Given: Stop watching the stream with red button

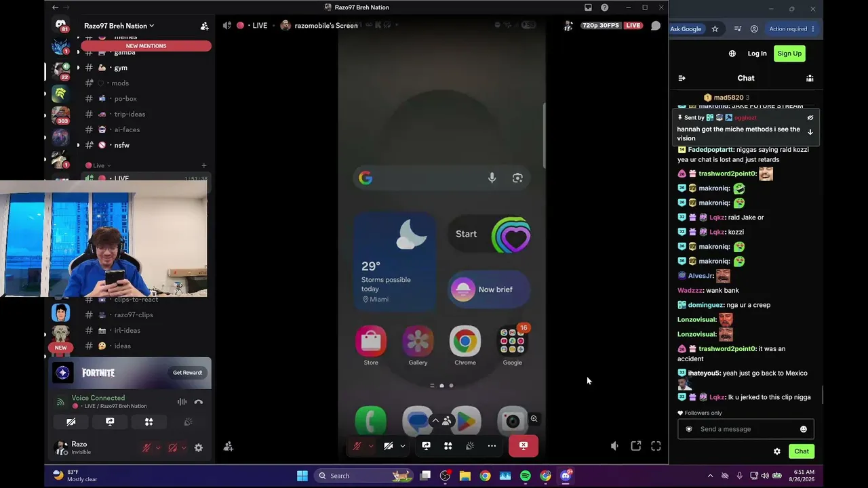Looking at the screenshot, I should pyautogui.click(x=524, y=446).
